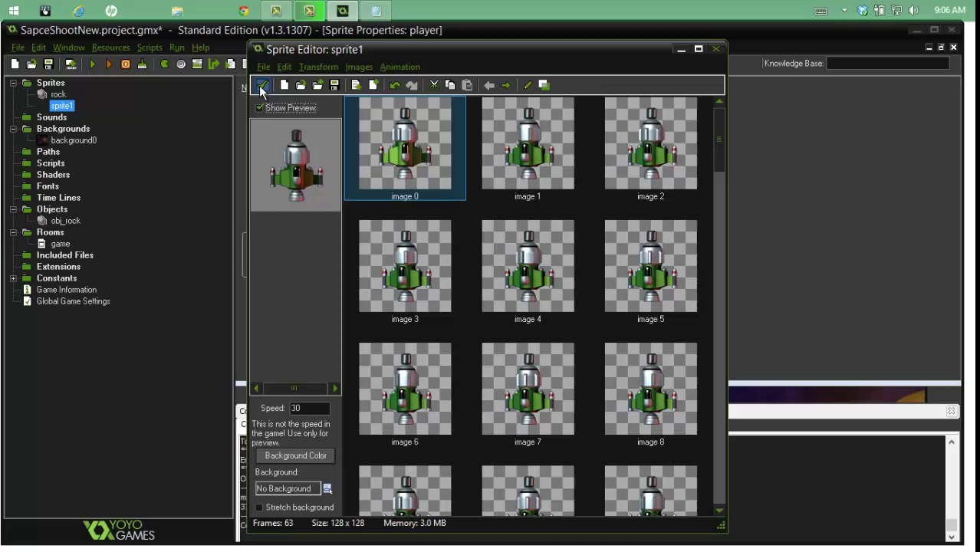Save sprite as PNG file icon
The image size is (980, 552).
coord(334,85)
